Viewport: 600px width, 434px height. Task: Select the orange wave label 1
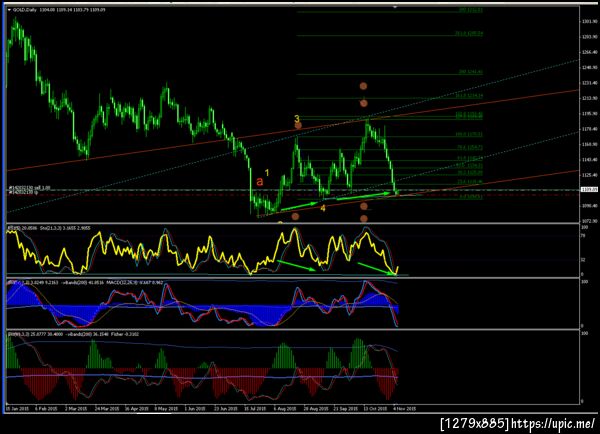[267, 173]
